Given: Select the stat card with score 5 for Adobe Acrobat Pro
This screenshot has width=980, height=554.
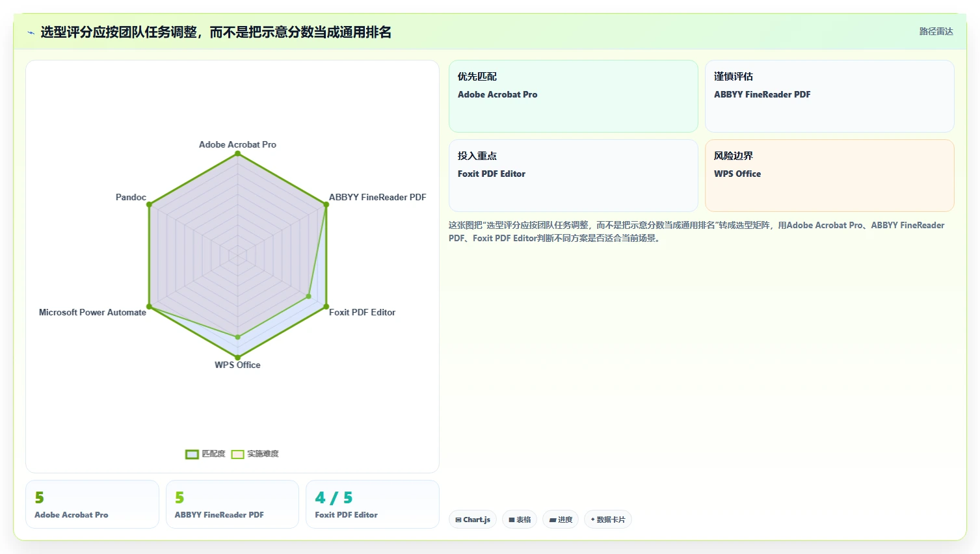Looking at the screenshot, I should (92, 504).
